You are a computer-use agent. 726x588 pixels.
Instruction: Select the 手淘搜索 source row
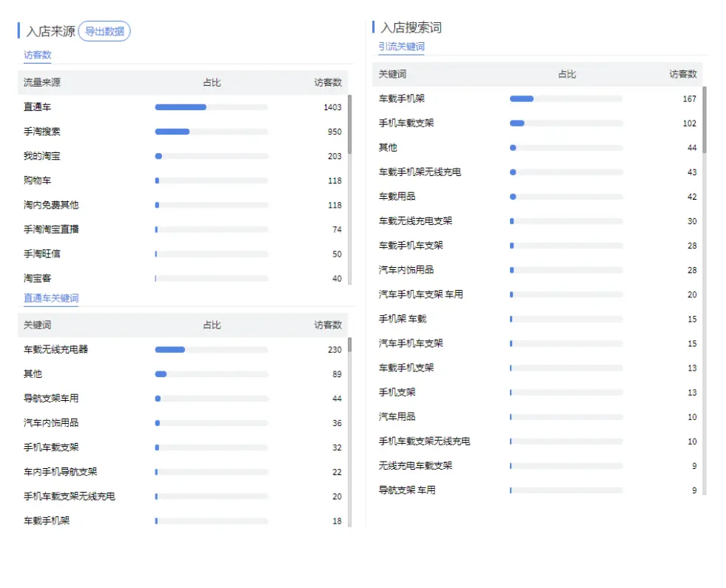(x=42, y=132)
